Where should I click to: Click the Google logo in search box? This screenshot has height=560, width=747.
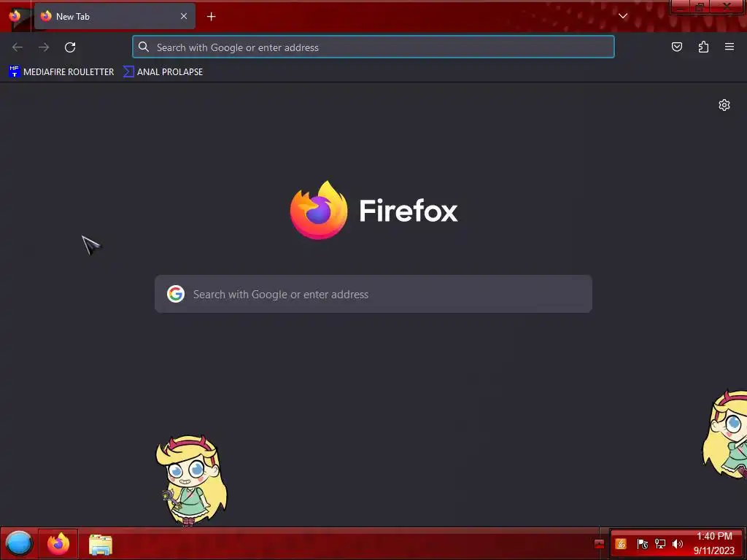[176, 294]
